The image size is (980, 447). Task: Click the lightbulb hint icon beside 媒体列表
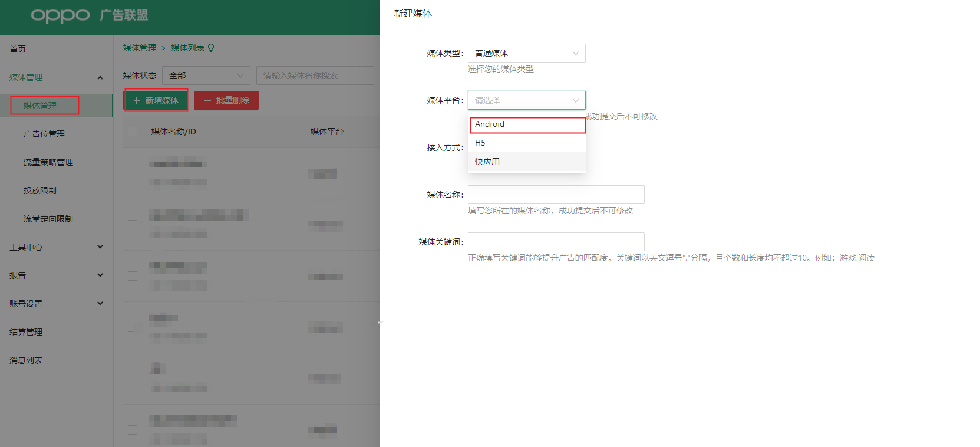[211, 48]
